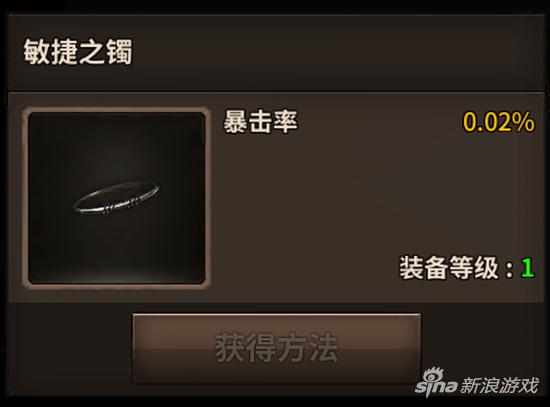Screen dimensions: 550x407
Task: Click the empty area right of 敏捷之镯 title
Action: pyautogui.click(x=337, y=52)
